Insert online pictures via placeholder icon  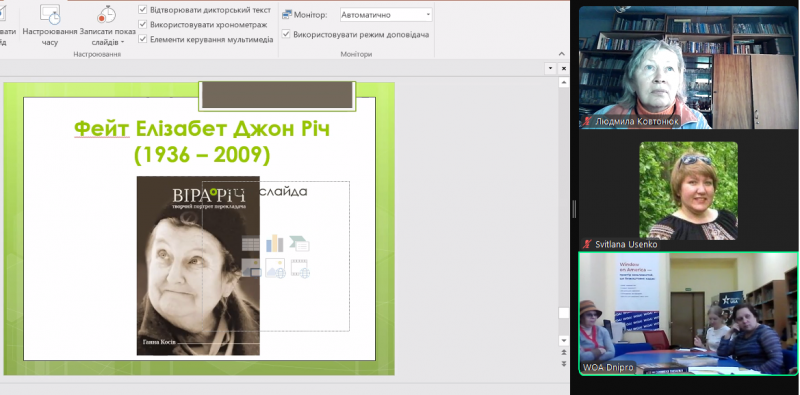[x=275, y=268]
